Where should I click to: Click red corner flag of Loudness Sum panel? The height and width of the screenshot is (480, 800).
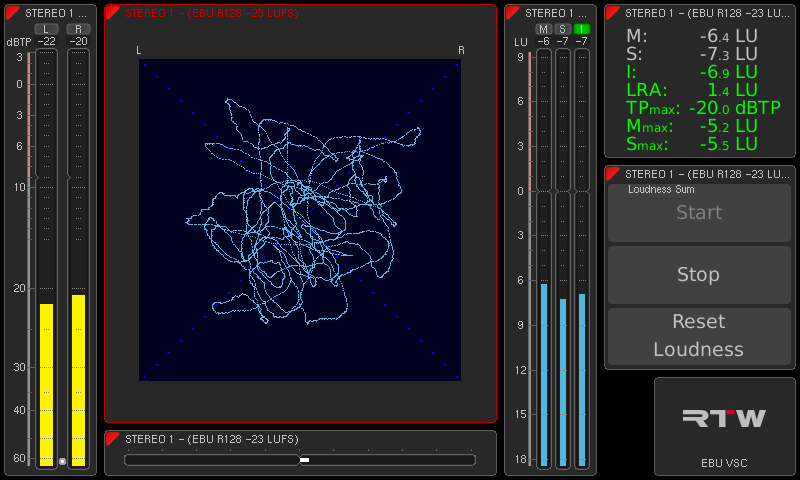tap(612, 173)
